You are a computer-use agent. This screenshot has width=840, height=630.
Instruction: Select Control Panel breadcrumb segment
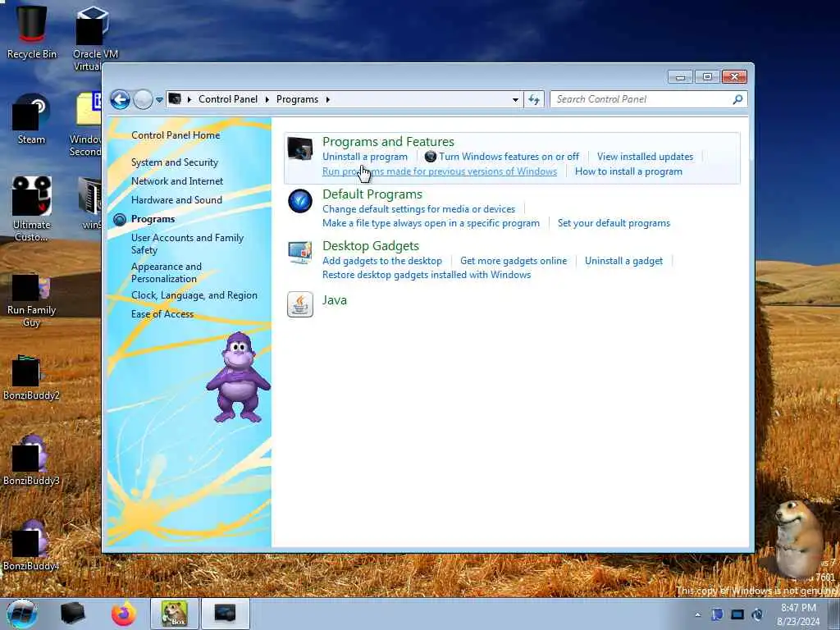228,99
